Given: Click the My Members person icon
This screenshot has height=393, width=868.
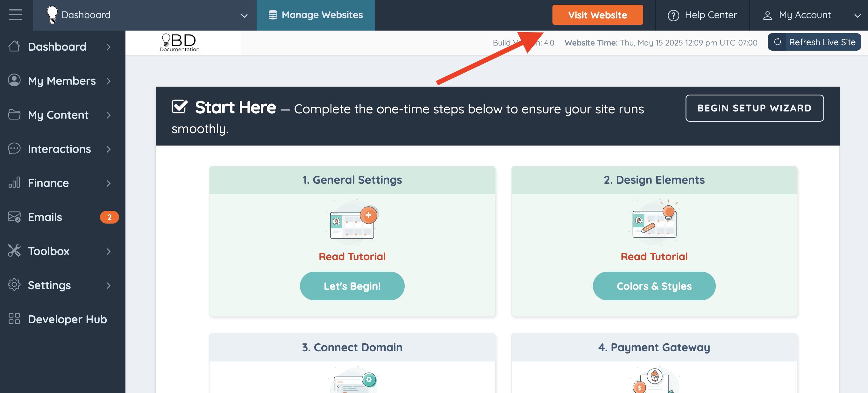Looking at the screenshot, I should coord(14,81).
